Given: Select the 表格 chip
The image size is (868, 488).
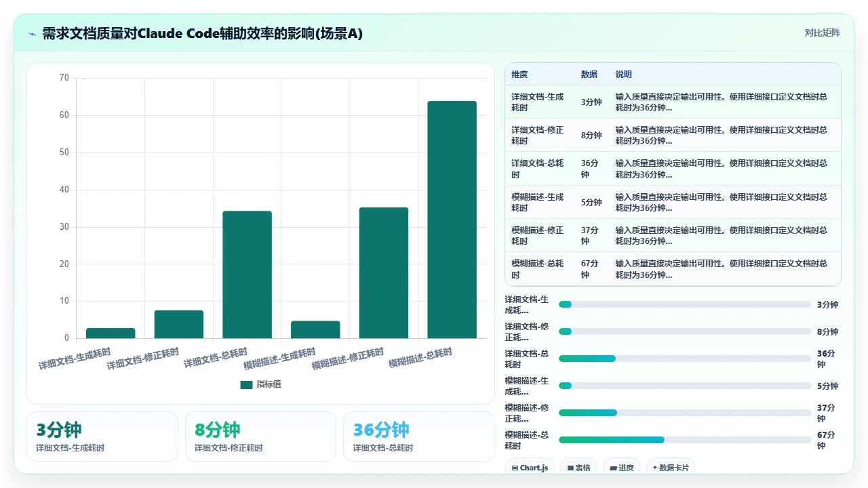Looking at the screenshot, I should point(578,468).
